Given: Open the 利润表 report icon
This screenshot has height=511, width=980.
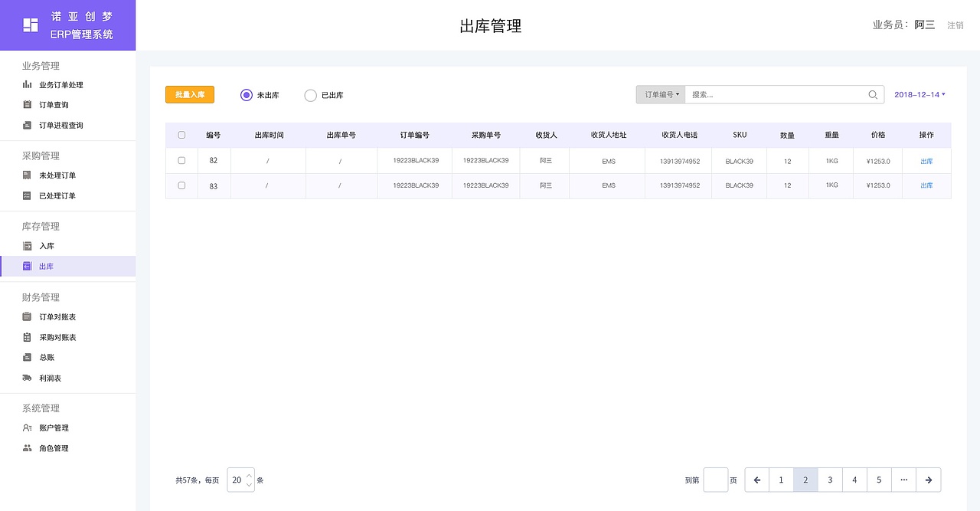Looking at the screenshot, I should [28, 378].
